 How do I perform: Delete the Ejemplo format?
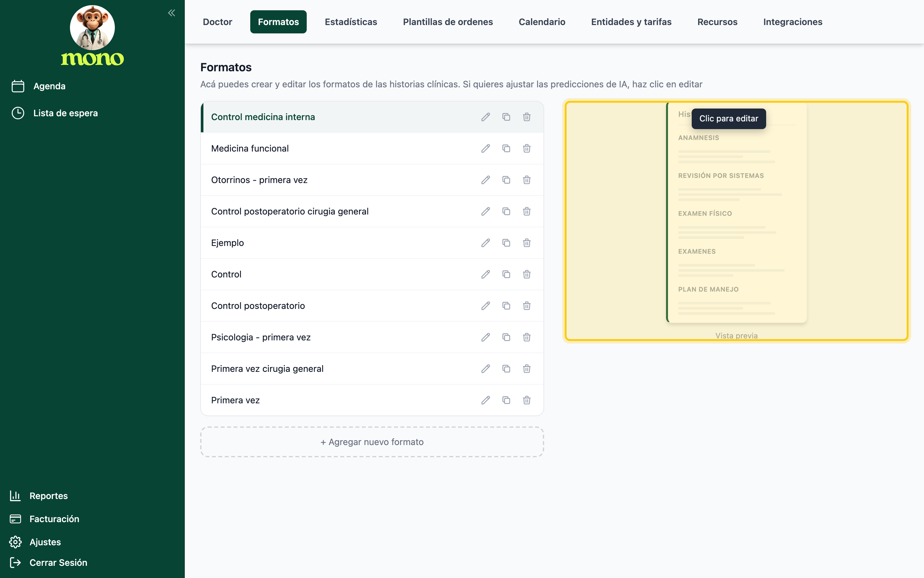(526, 243)
